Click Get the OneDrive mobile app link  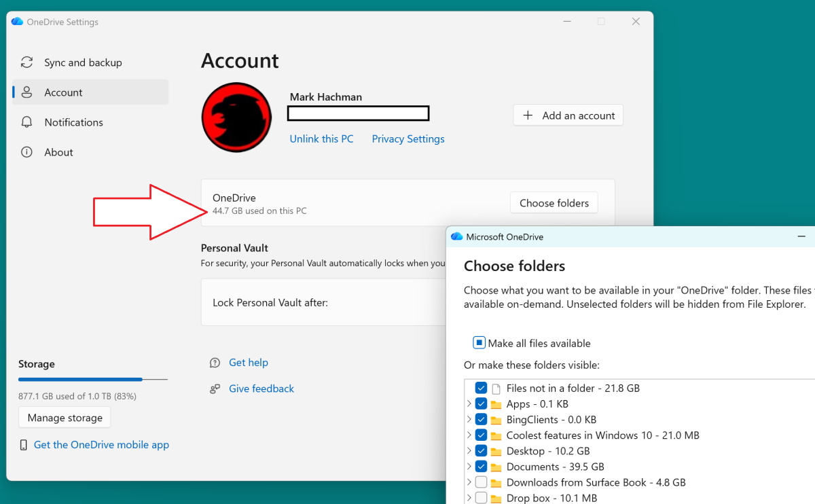click(x=101, y=445)
